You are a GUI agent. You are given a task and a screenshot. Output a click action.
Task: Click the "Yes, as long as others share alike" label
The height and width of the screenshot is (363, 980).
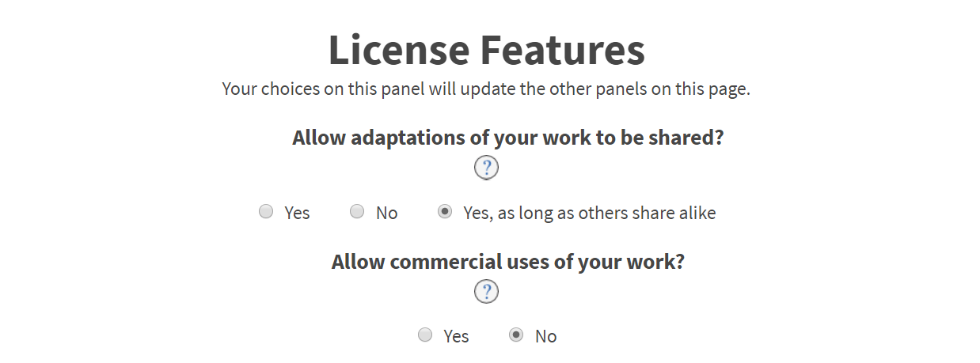589,213
